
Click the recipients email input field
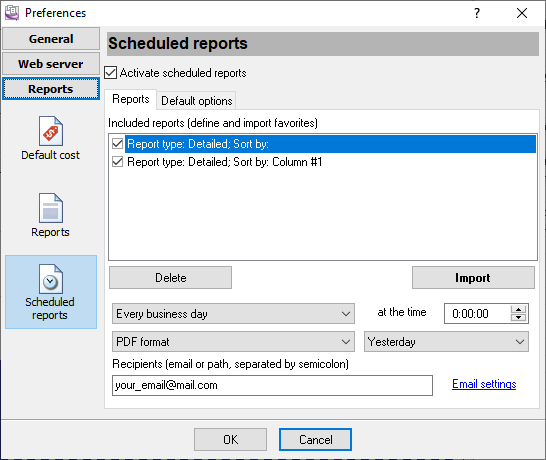click(x=272, y=385)
